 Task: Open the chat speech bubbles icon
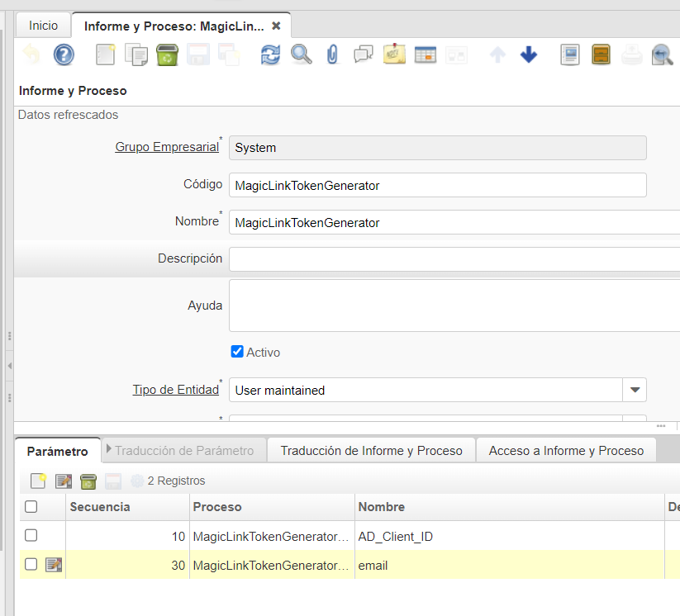pos(364,55)
